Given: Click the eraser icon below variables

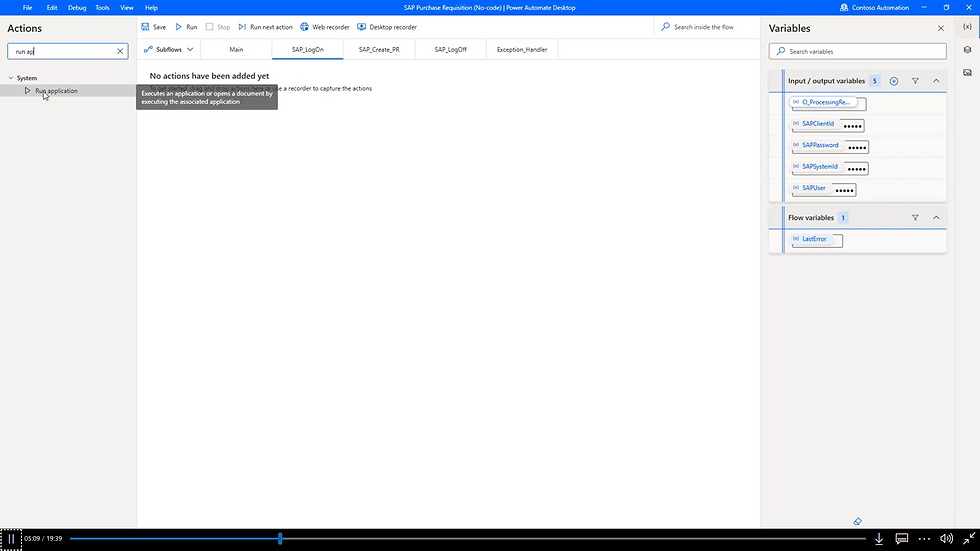Looking at the screenshot, I should coord(858,521).
